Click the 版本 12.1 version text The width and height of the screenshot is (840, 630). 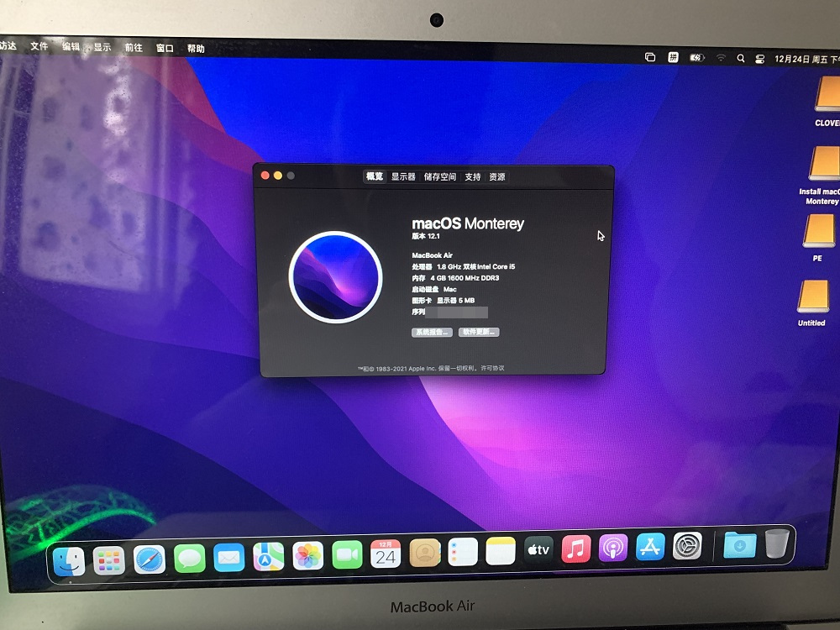(x=426, y=236)
